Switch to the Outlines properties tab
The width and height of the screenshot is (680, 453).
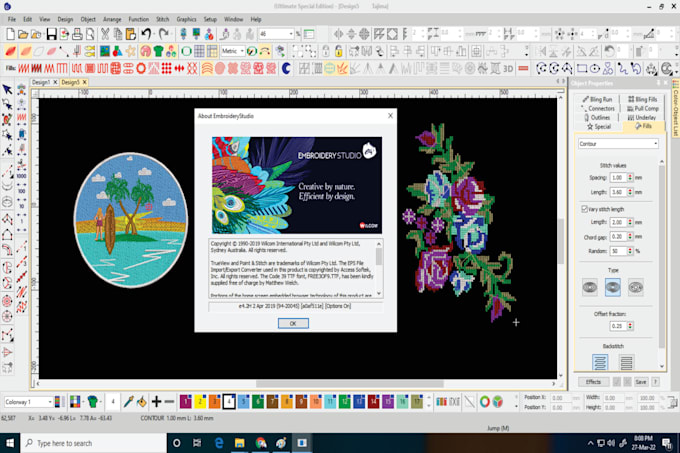click(597, 117)
